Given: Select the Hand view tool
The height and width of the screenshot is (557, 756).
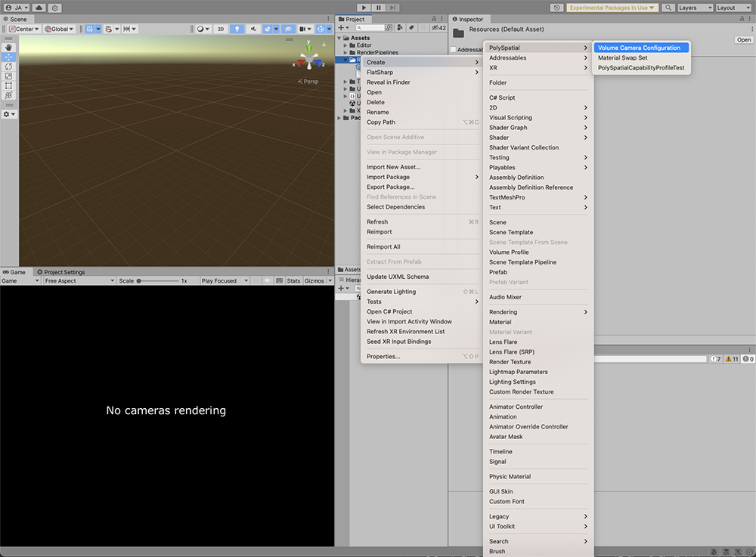Looking at the screenshot, I should tap(8, 47).
